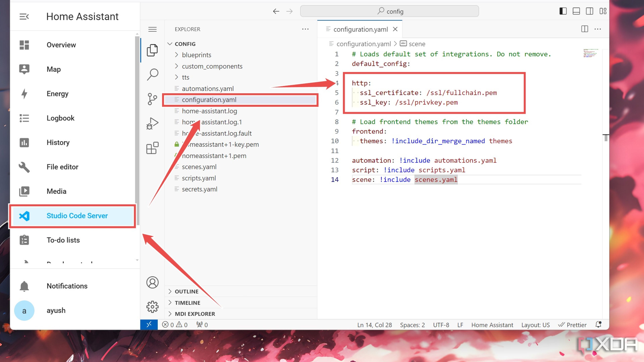Open secrets.yaml in the explorer
The height and width of the screenshot is (362, 644).
coord(200,189)
